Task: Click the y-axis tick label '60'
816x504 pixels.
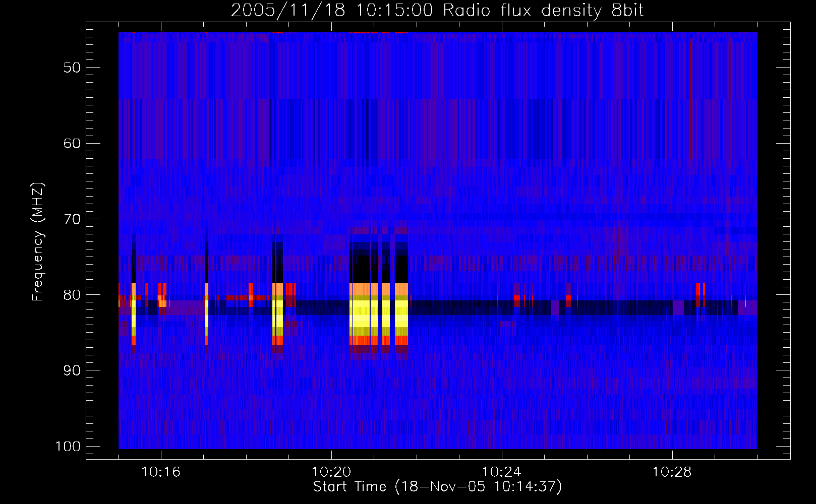Action: [x=72, y=143]
